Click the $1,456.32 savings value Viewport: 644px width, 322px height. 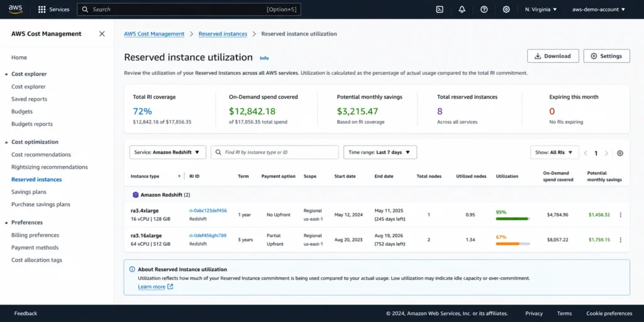click(599, 215)
